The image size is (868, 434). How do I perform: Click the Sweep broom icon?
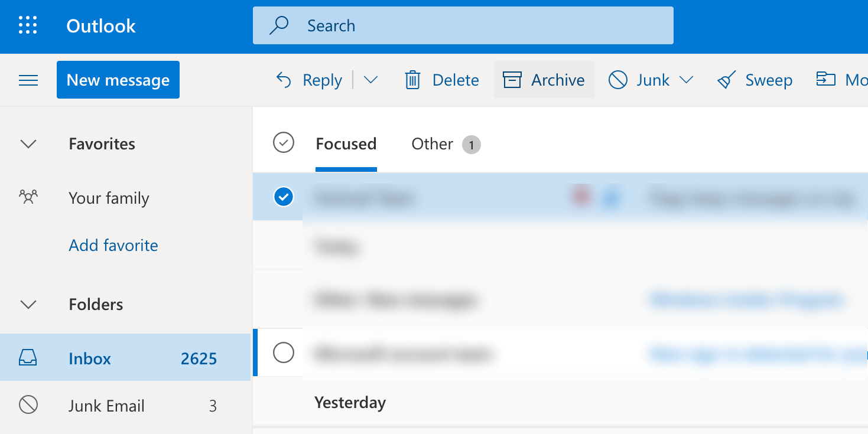point(726,79)
